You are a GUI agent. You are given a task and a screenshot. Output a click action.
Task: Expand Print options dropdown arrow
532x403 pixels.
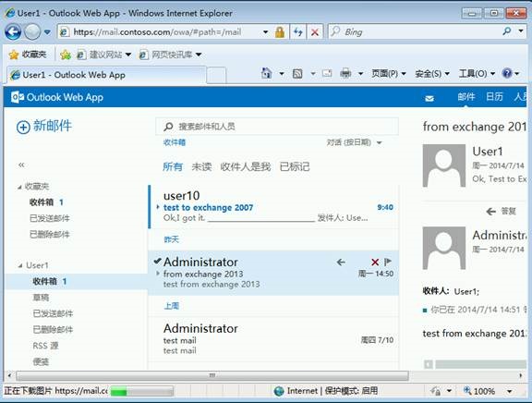point(360,73)
